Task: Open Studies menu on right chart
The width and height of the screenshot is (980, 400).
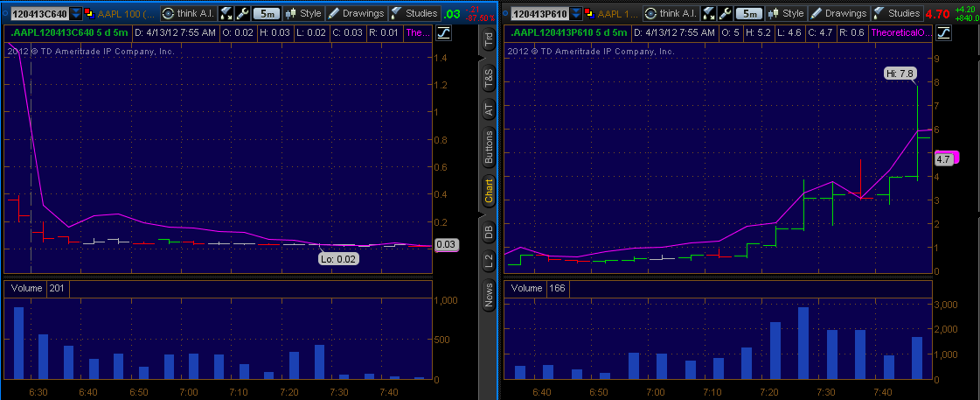Action: coord(897,13)
